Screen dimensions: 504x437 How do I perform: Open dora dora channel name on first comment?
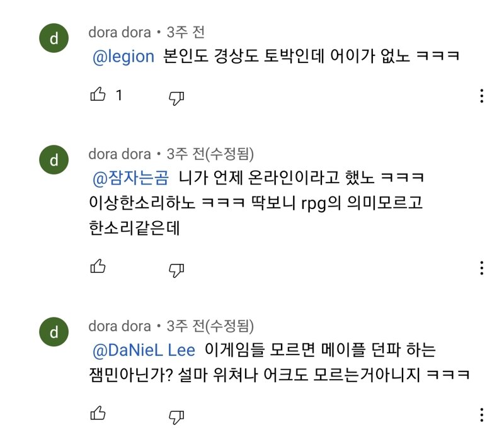(x=119, y=32)
